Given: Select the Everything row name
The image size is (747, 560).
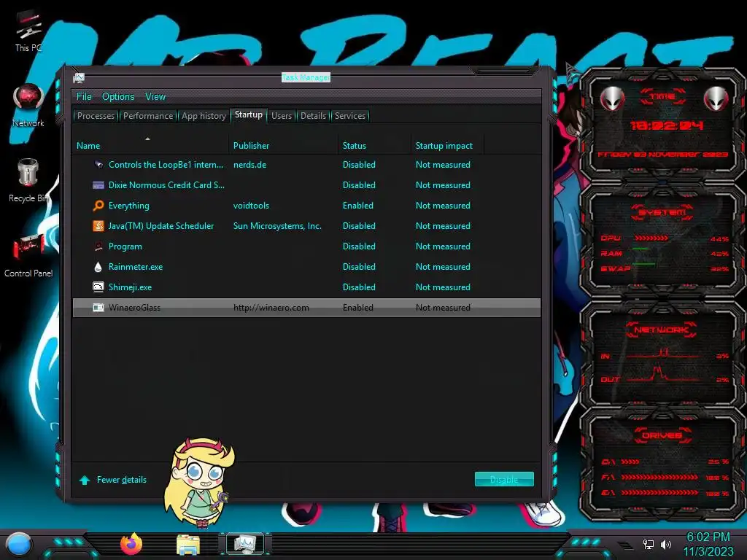Looking at the screenshot, I should pyautogui.click(x=128, y=206).
